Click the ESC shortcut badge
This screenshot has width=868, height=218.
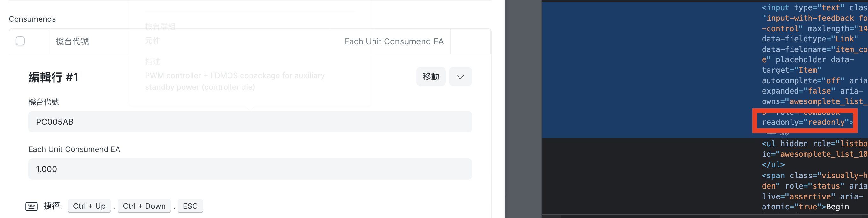[190, 206]
